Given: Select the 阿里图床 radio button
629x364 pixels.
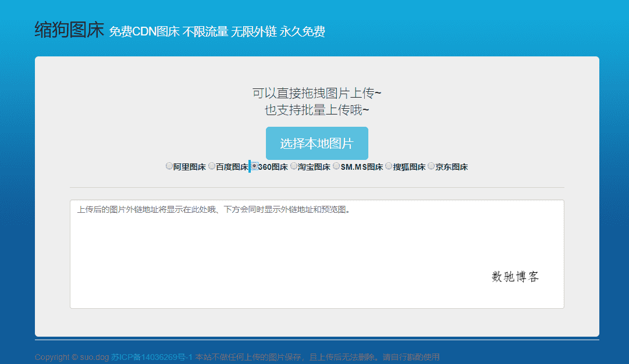Looking at the screenshot, I should (169, 166).
